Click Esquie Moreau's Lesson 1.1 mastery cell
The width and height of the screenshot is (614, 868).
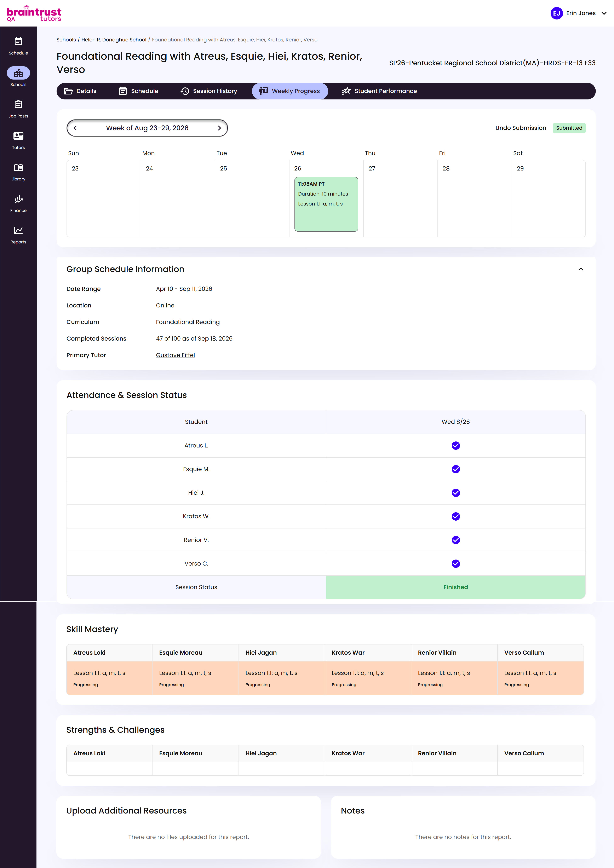click(195, 678)
